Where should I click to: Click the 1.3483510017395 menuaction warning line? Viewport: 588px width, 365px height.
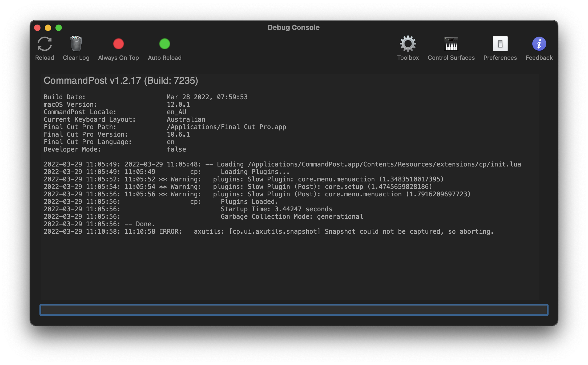(244, 179)
